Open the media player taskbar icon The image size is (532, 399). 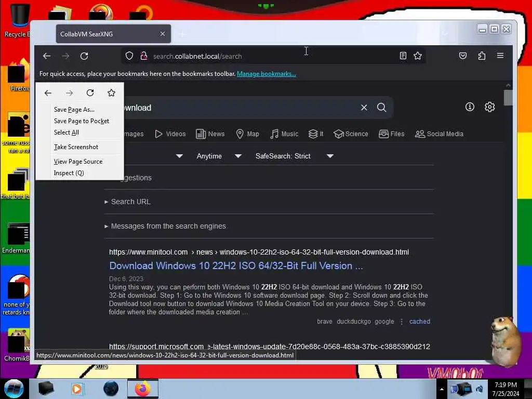coord(77,389)
